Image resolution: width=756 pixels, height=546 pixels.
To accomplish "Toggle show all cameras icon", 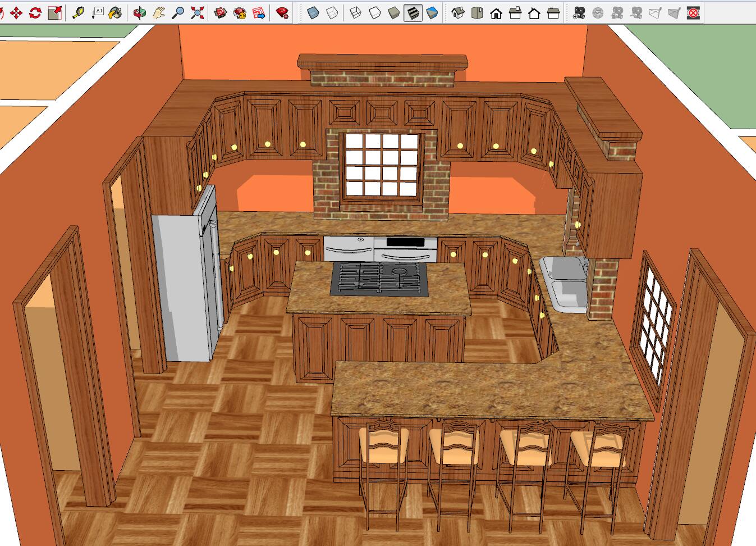I will click(x=636, y=12).
